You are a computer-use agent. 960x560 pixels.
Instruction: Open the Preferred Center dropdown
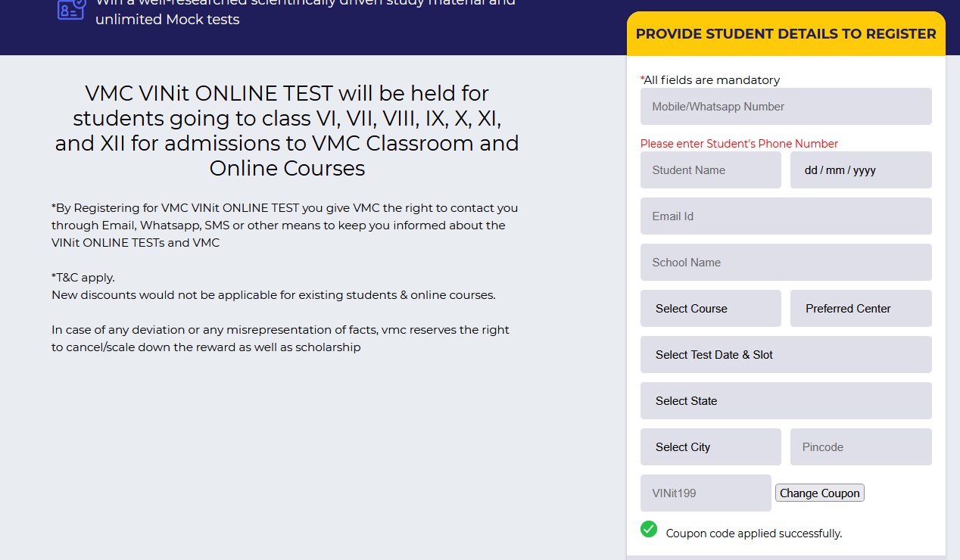point(861,309)
